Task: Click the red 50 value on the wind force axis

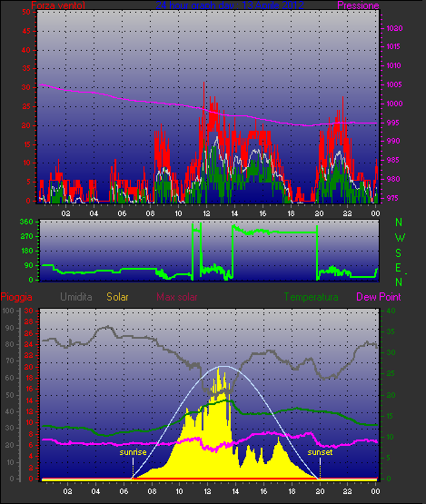Action: click(x=26, y=12)
